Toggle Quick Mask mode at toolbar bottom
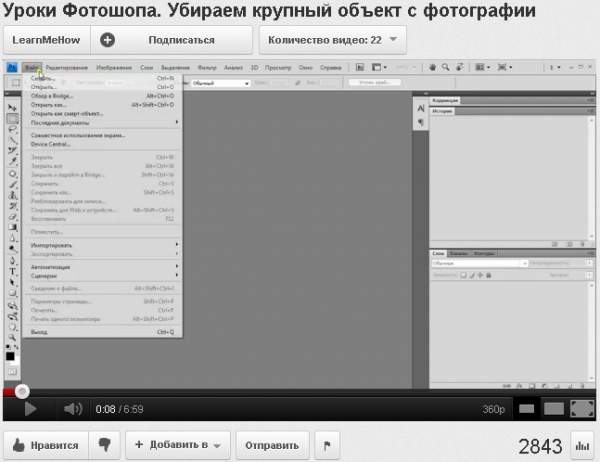 coord(12,372)
